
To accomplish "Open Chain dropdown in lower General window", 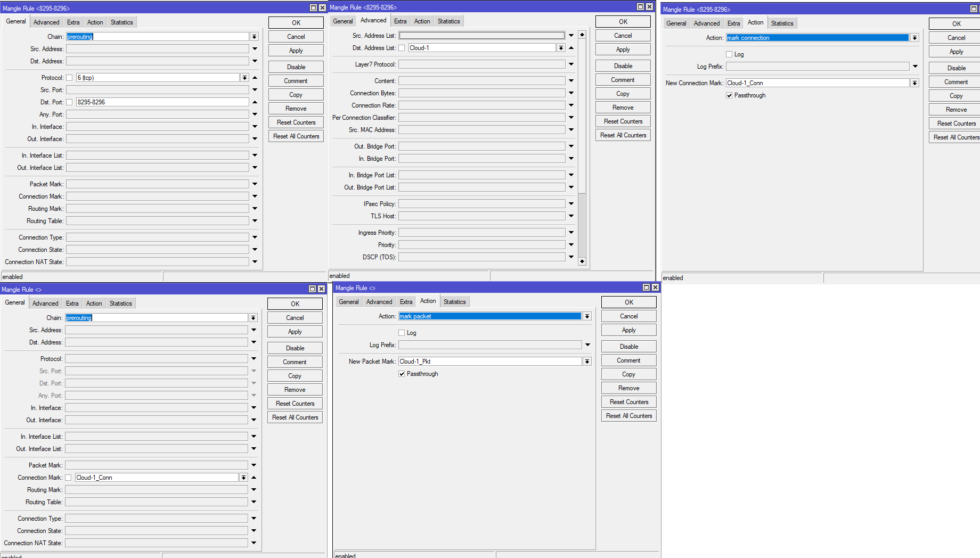I will pos(254,318).
